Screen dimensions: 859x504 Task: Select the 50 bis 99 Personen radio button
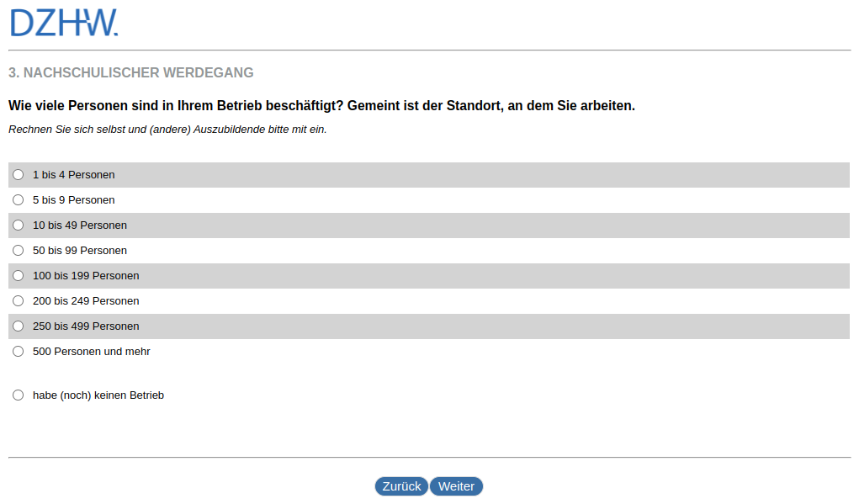pyautogui.click(x=19, y=251)
